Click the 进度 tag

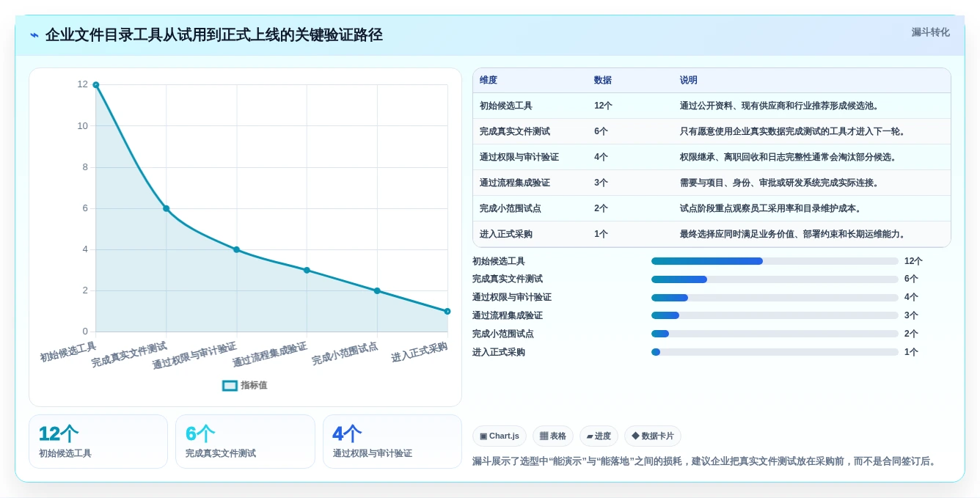click(599, 436)
